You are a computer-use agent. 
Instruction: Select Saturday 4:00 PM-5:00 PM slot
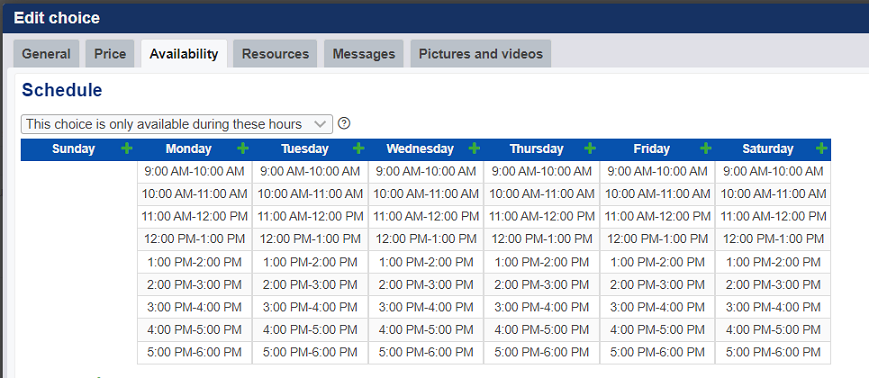click(x=773, y=330)
